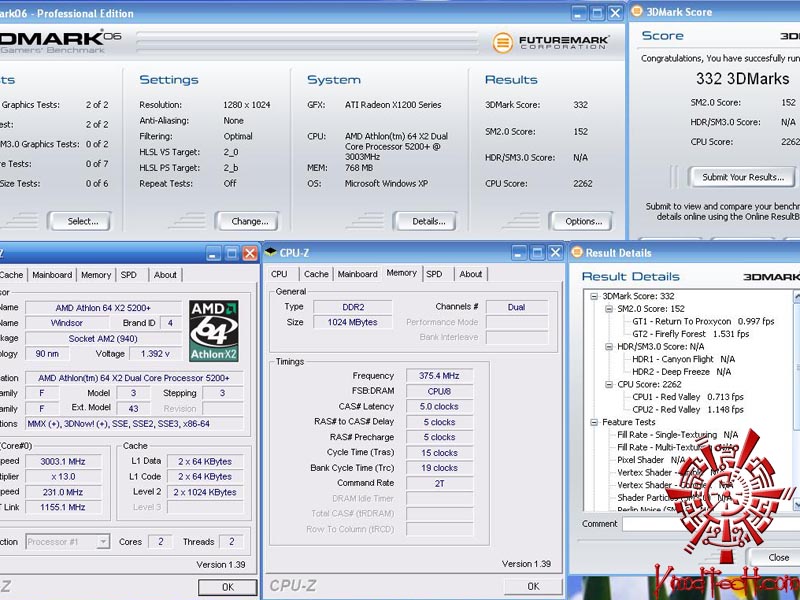Click the 2T Command Rate value
The height and width of the screenshot is (600, 800).
[439, 483]
